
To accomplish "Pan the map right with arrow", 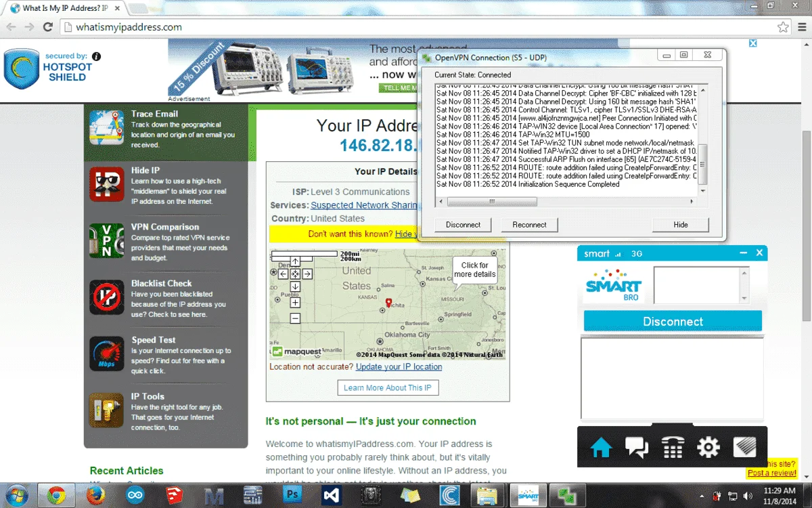I will (307, 274).
